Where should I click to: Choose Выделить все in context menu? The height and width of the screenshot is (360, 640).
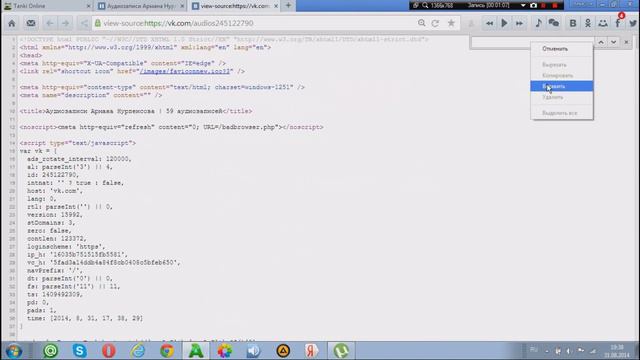tap(562, 113)
